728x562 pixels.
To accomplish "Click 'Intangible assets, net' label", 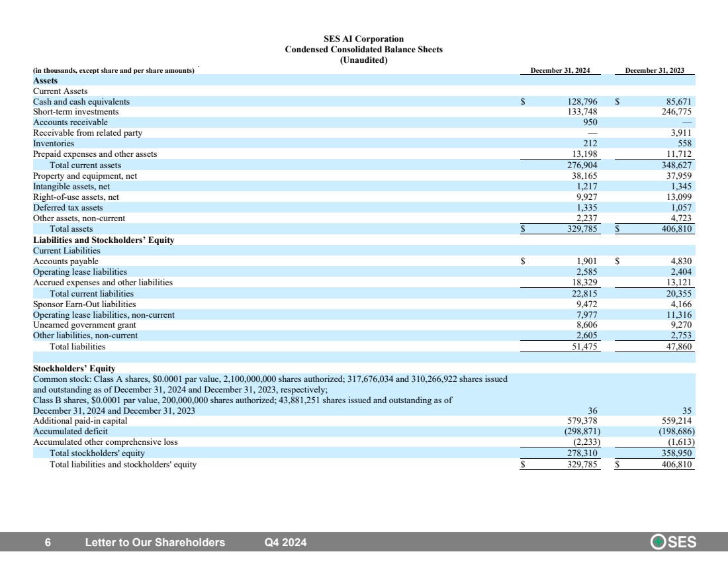I will coord(71,187).
